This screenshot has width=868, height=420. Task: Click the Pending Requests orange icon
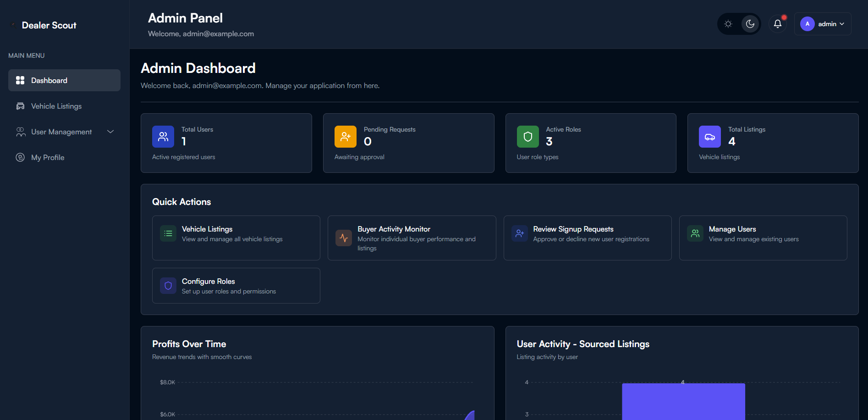pyautogui.click(x=345, y=136)
